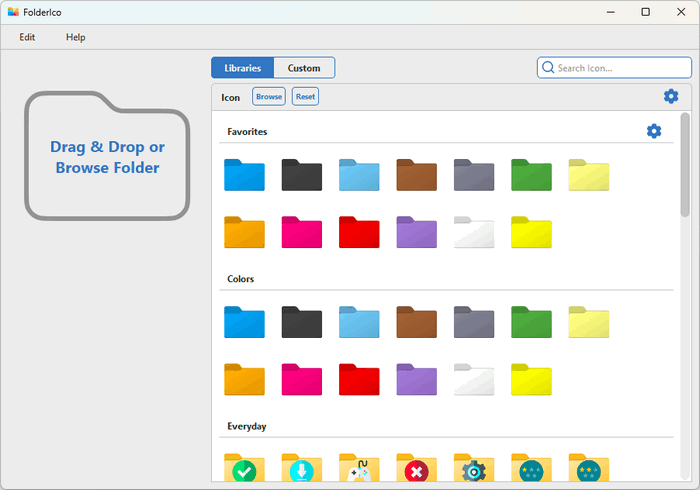Click the search magnifier icon
Image resolution: width=700 pixels, height=490 pixels.
[x=548, y=67]
